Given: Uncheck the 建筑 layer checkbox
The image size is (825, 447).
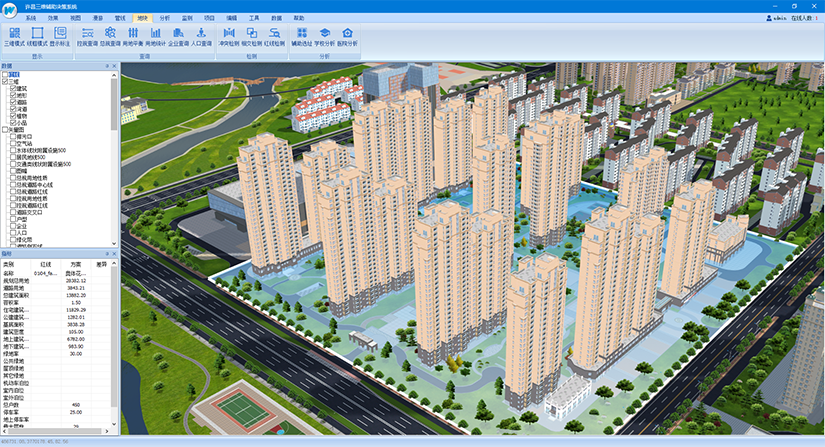Looking at the screenshot, I should 13,88.
